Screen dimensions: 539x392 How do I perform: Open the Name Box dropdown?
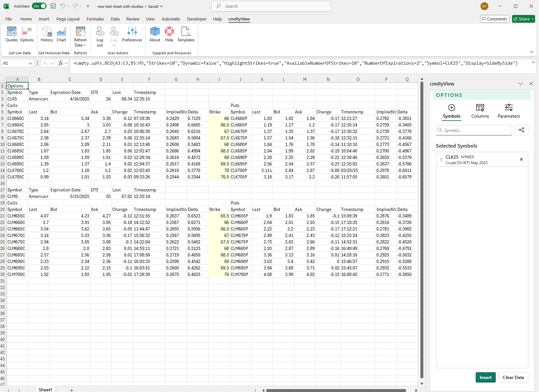30,63
